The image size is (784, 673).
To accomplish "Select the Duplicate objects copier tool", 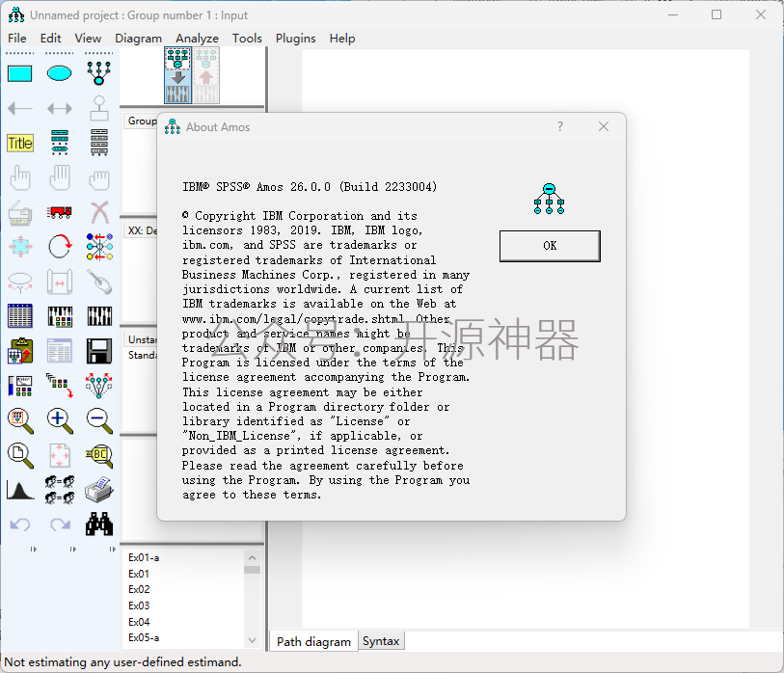I will coord(20,212).
